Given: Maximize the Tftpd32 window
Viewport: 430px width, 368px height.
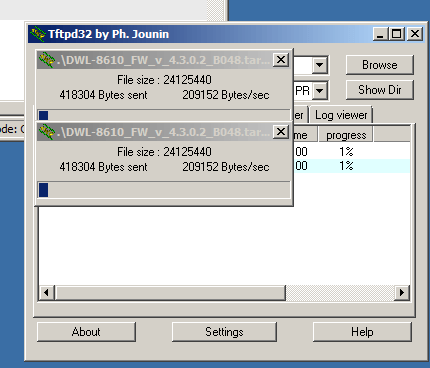Looking at the screenshot, I should (x=397, y=34).
